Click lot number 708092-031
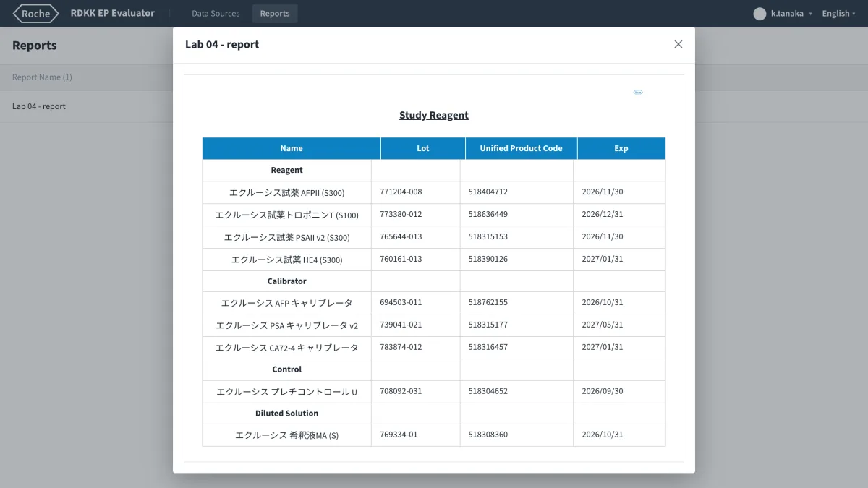The image size is (868, 488). (401, 391)
